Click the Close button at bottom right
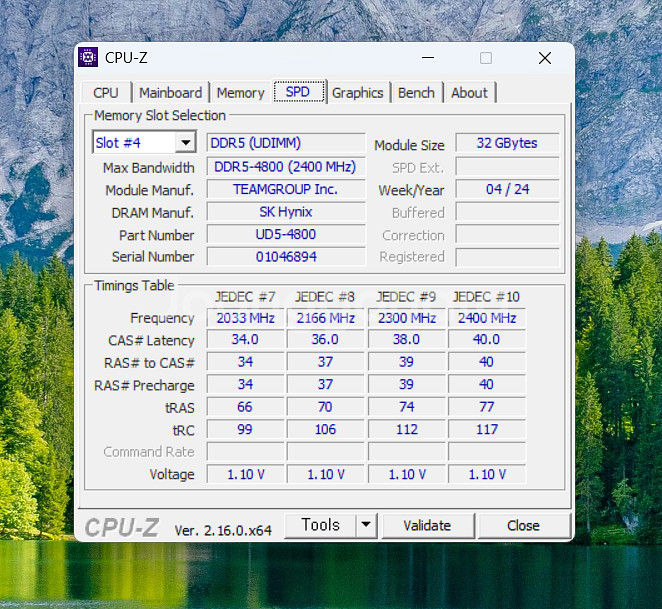Screen dimensions: 662x609 (x=523, y=525)
